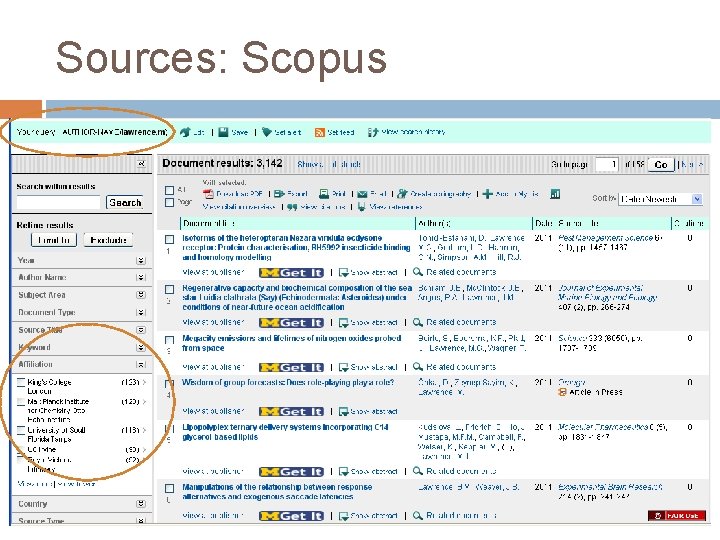Viewport: 720px width, 540px height.
Task: Open 'Lipopolyplex ternary delivery systems' title link
Action: (x=285, y=432)
